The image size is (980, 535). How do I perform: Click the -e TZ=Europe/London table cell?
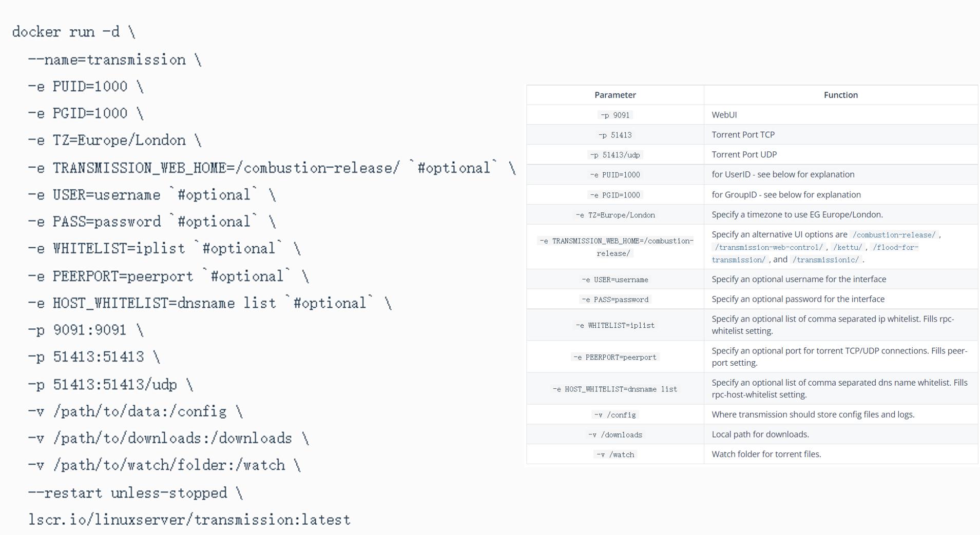tap(615, 215)
